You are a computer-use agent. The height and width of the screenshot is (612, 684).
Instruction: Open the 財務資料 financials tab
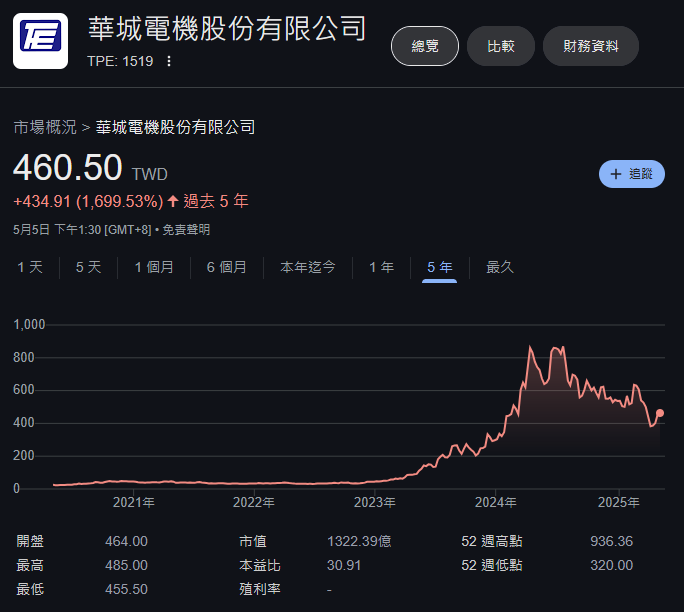click(591, 46)
